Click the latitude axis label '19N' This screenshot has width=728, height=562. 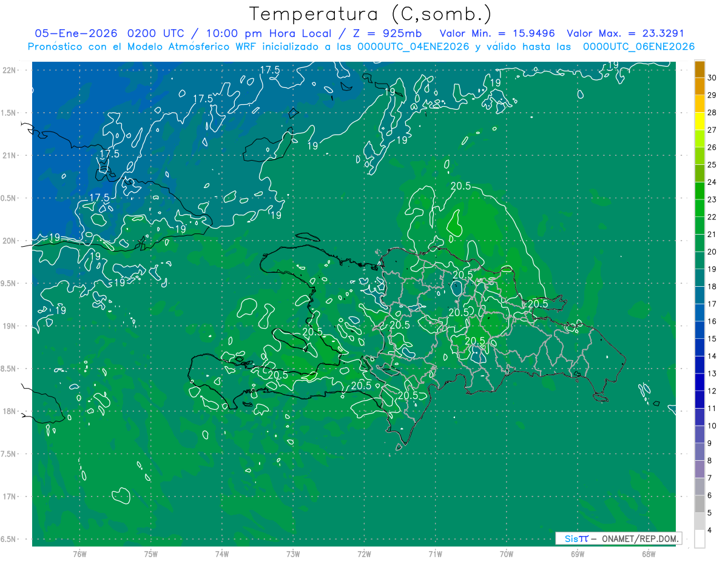(10, 326)
